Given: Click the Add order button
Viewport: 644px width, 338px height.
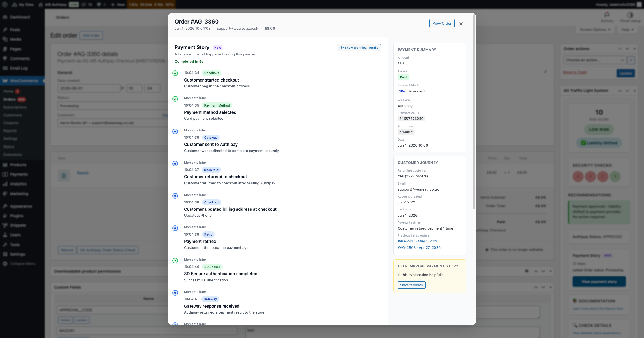Looking at the screenshot, I should pyautogui.click(x=91, y=36).
